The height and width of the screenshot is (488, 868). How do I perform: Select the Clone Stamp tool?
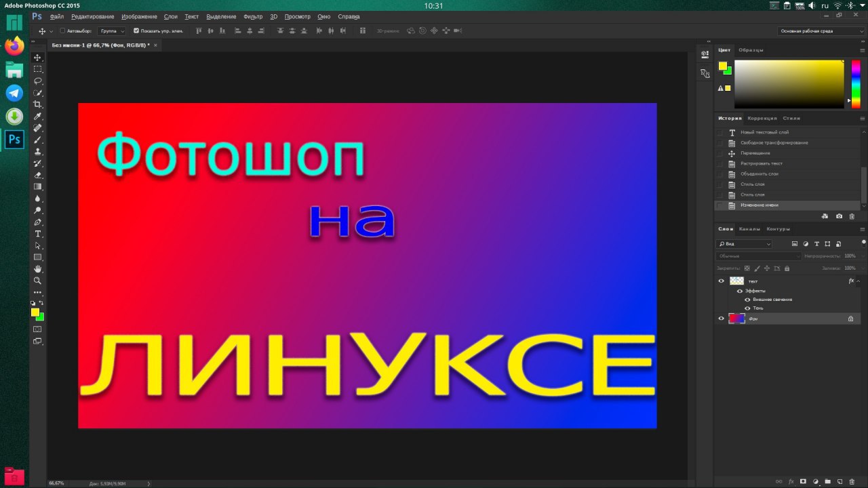click(38, 152)
